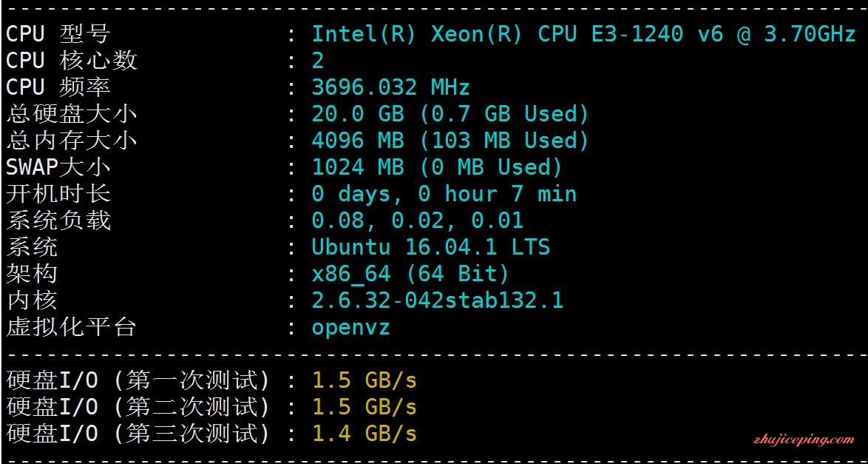Select the 硬盘I/O (第三次测试) label
868x464 pixels.
click(x=138, y=434)
